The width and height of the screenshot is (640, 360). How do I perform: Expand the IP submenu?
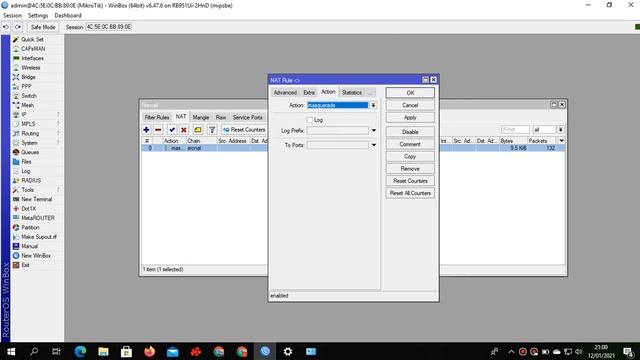24,115
